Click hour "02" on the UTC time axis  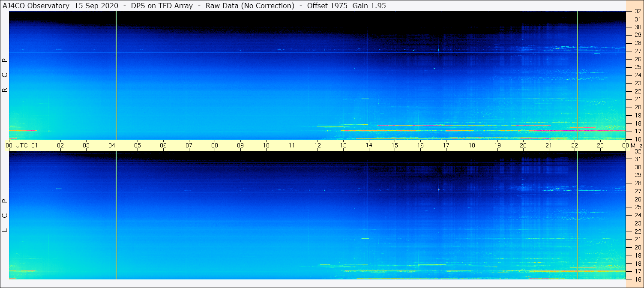click(x=60, y=145)
